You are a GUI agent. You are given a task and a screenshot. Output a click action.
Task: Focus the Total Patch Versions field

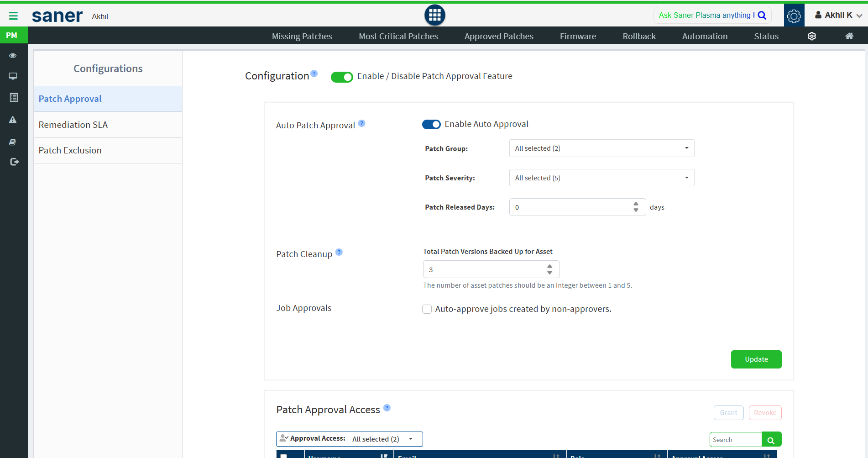(491, 269)
